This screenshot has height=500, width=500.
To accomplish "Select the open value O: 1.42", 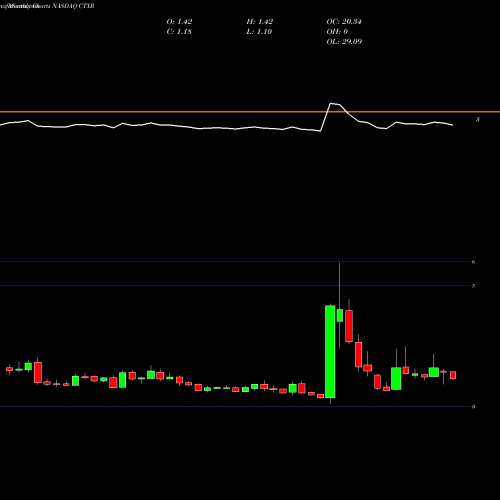I will (x=179, y=22).
